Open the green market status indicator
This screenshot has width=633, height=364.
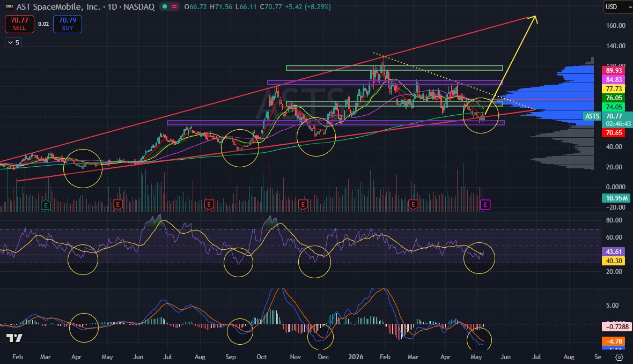165,7
